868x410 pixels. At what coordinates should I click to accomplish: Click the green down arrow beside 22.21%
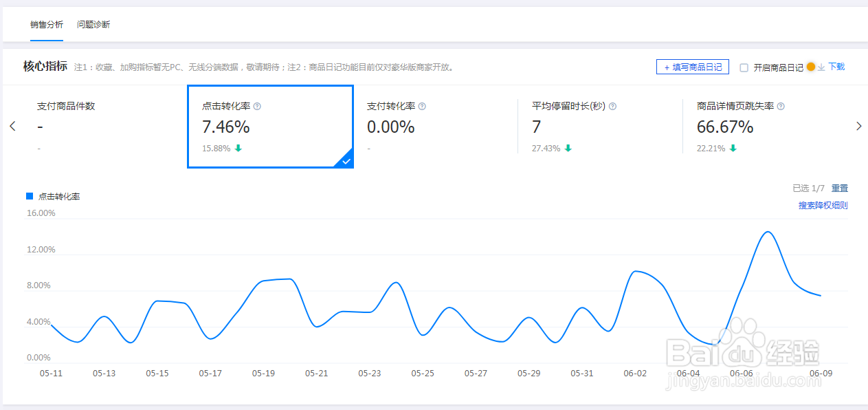pos(733,148)
